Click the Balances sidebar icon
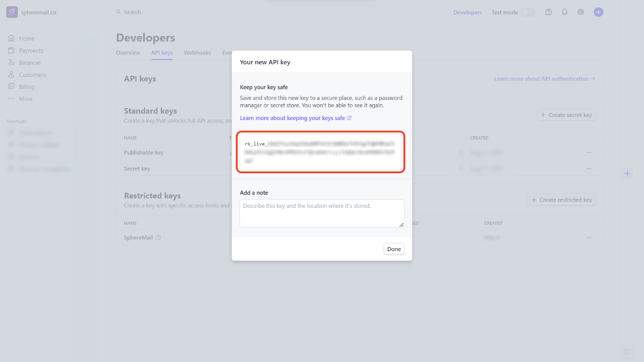Viewport: 644px width, 362px height. click(x=11, y=62)
